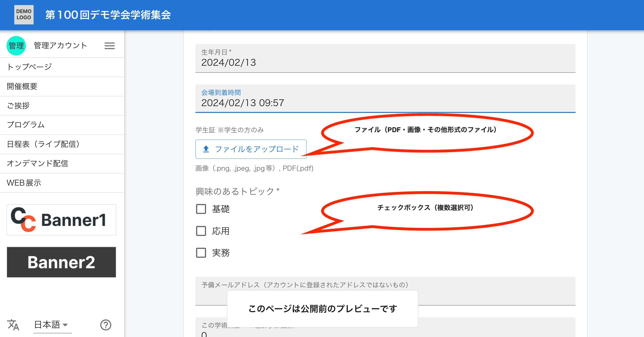
Task: Go to トップページ in sidebar
Action: point(62,67)
